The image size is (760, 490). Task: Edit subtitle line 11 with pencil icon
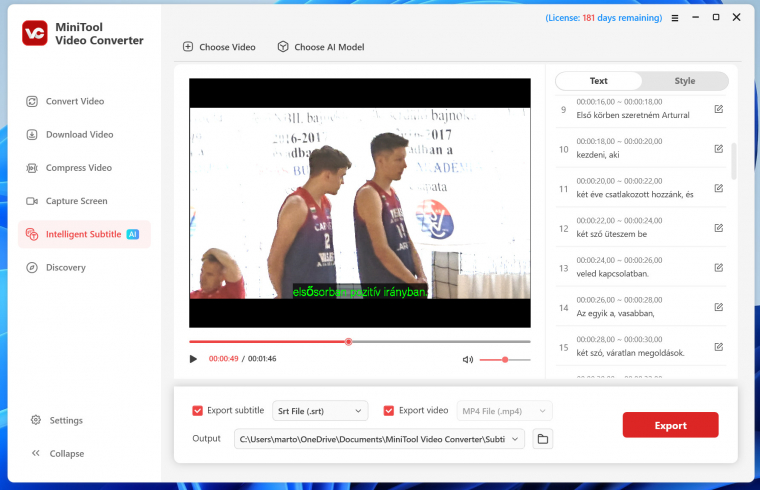tap(718, 188)
